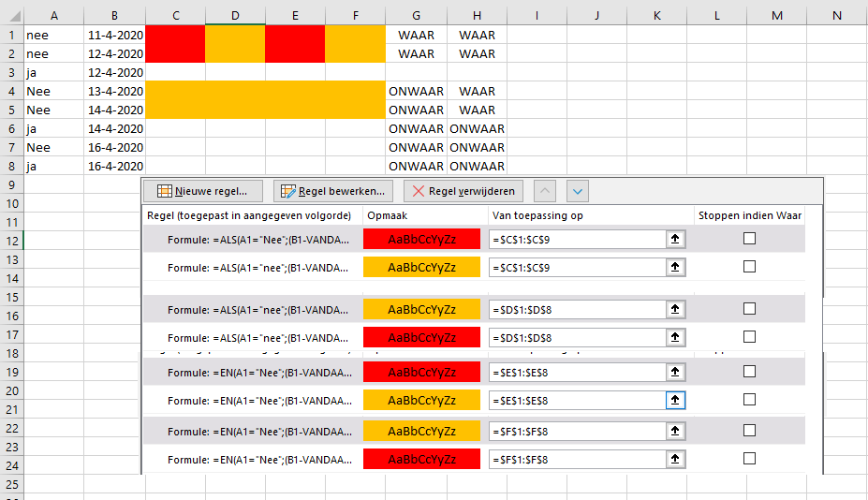
Task: Select row 25 header
Action: point(11,484)
